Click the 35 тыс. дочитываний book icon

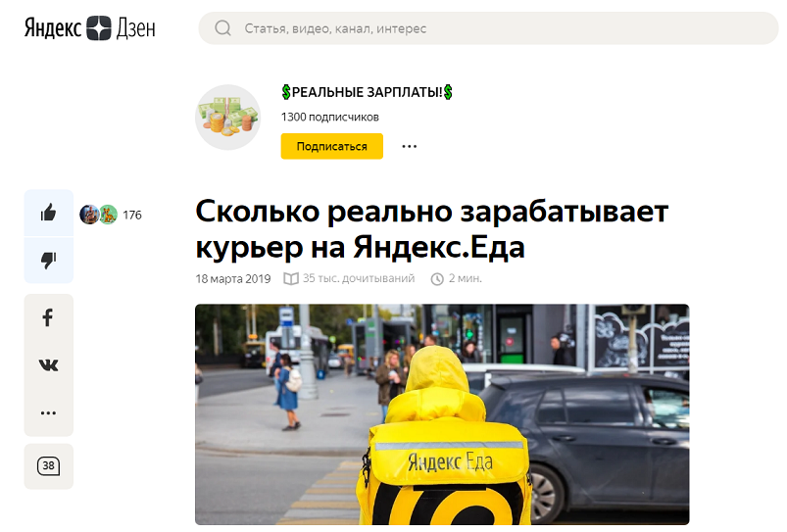(291, 278)
